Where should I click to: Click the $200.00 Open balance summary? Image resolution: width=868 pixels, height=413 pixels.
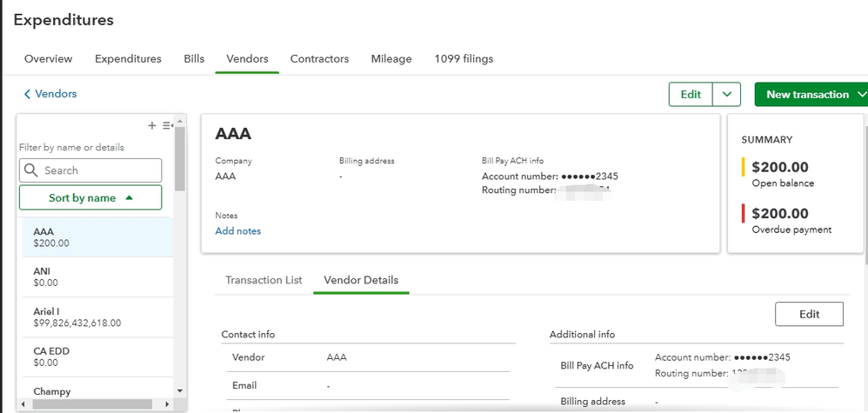(780, 172)
